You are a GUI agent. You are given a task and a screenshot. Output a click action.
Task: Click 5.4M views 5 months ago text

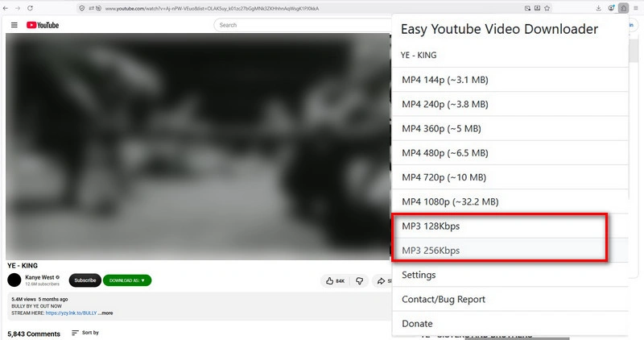[39, 299]
